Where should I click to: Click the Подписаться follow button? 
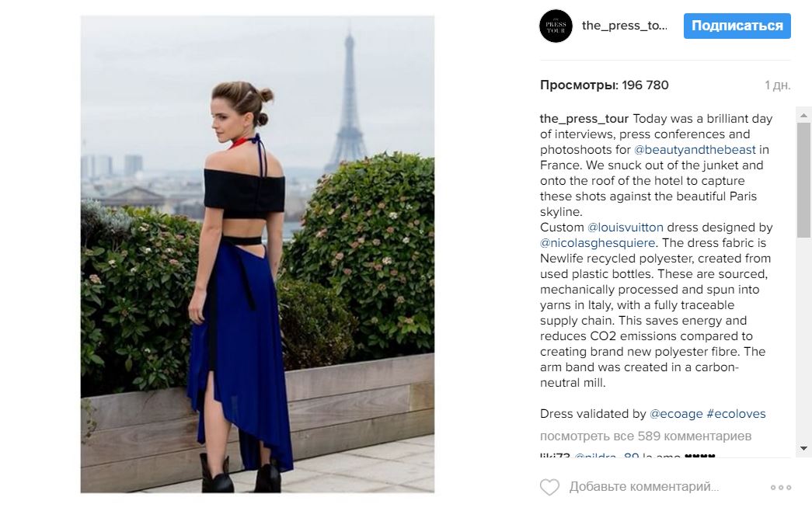pos(737,26)
